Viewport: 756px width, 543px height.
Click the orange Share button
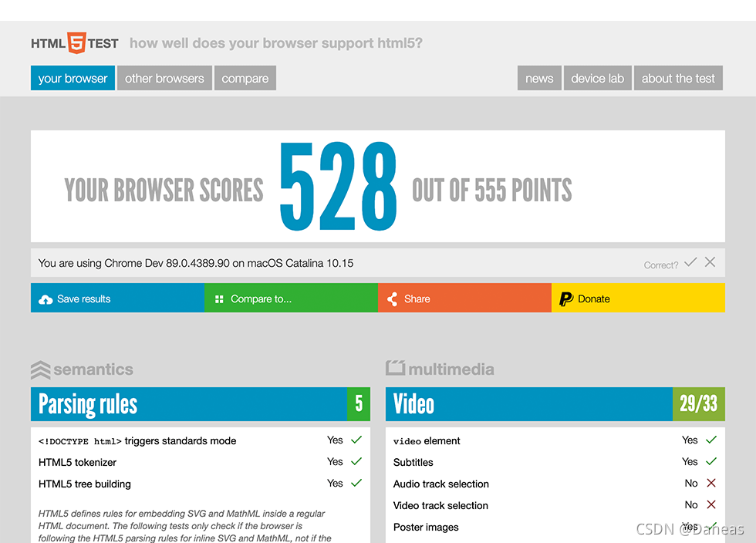click(x=464, y=298)
